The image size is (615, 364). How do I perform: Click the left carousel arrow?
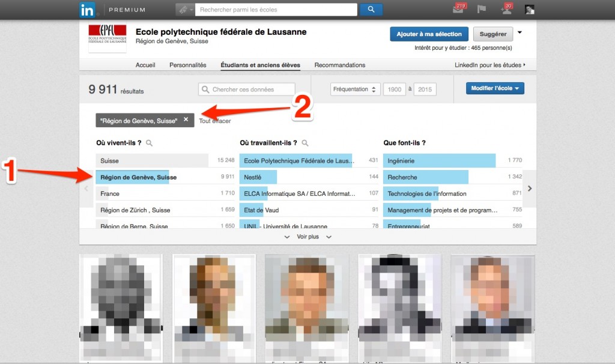(86, 189)
